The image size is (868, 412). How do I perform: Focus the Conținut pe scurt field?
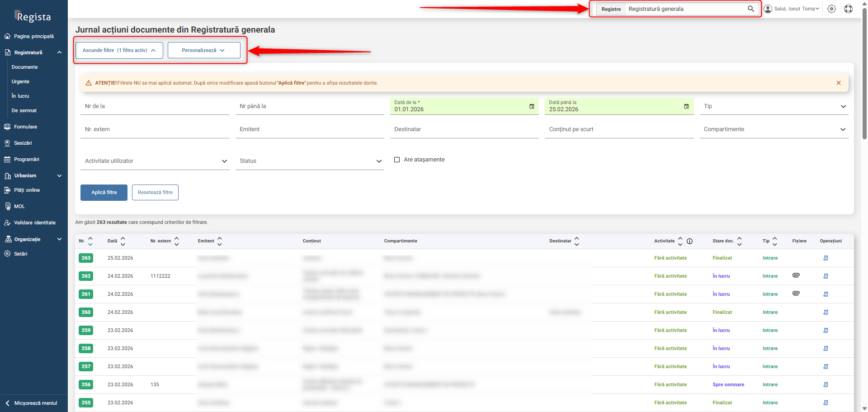619,129
